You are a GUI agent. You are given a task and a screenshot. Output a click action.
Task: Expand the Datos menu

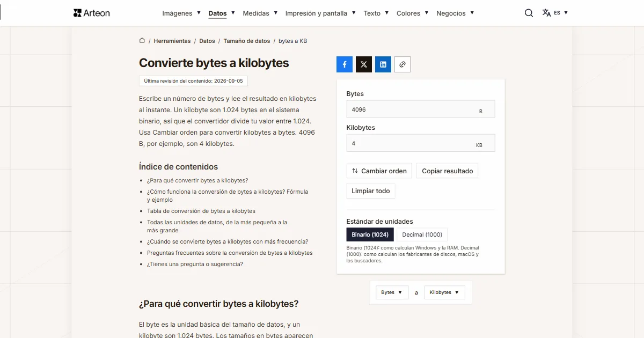click(222, 13)
